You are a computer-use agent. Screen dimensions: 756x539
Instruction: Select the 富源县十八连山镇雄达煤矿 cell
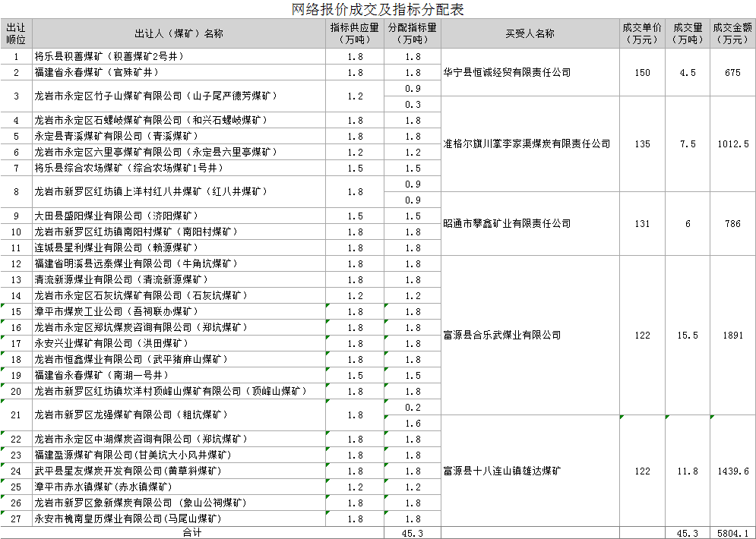pyautogui.click(x=502, y=471)
